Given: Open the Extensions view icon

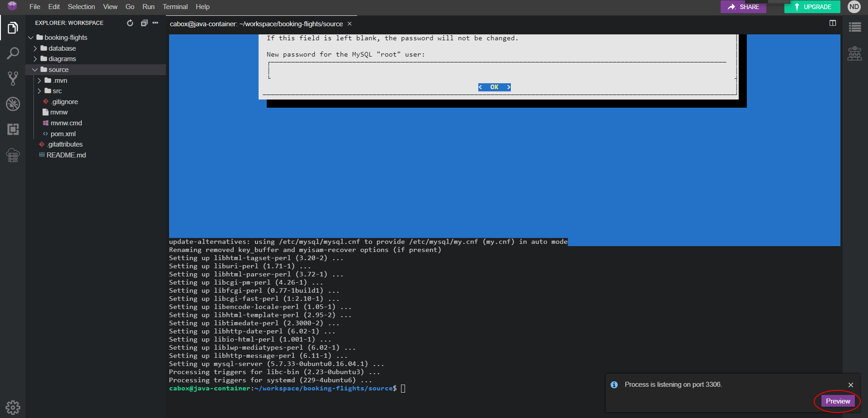Looking at the screenshot, I should 13,129.
